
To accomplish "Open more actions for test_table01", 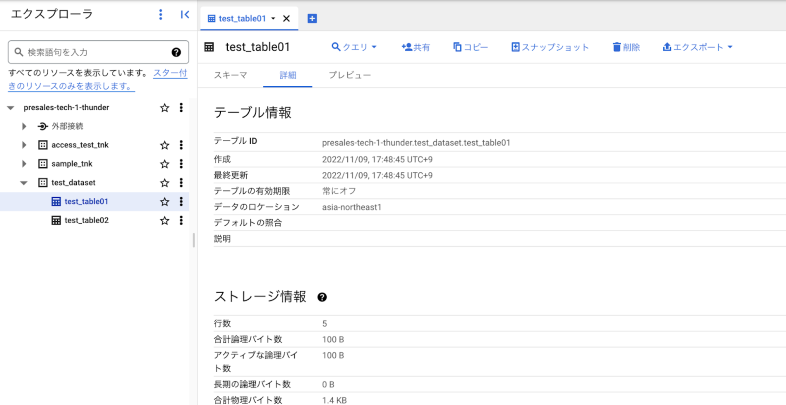I will pos(181,201).
